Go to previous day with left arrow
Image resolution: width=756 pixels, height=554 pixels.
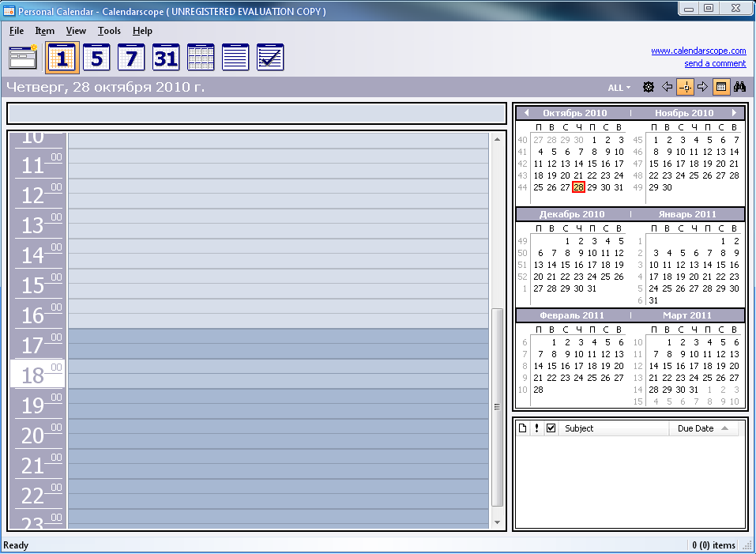(x=667, y=87)
